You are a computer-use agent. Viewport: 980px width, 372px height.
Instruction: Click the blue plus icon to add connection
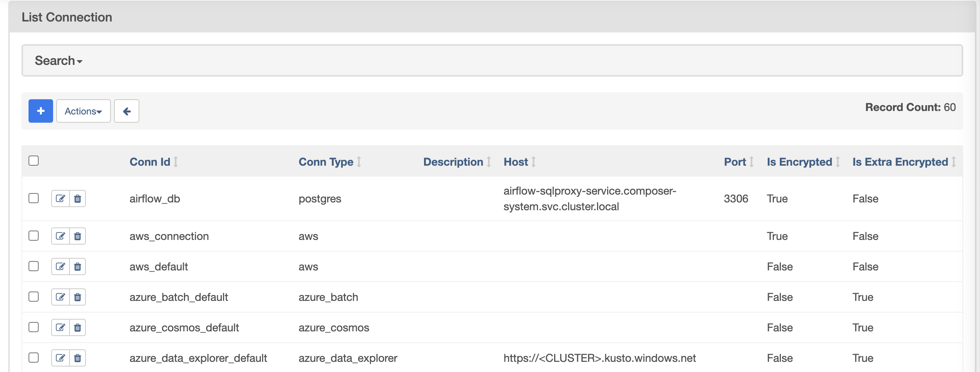click(x=41, y=111)
